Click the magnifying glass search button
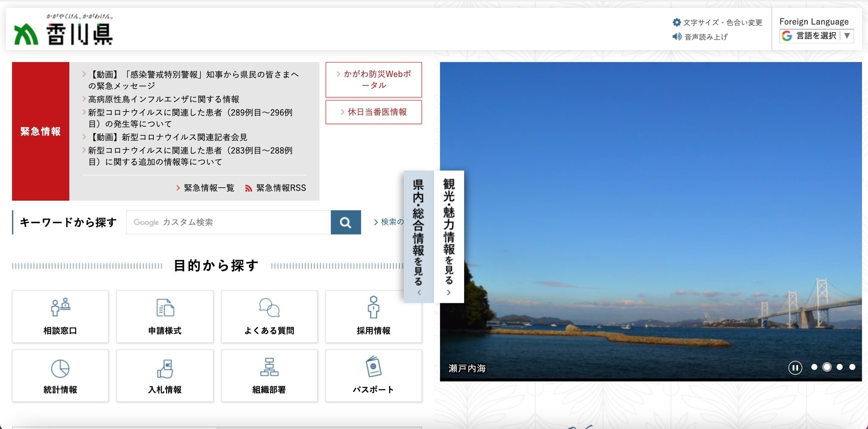This screenshot has height=429, width=868. coord(345,222)
